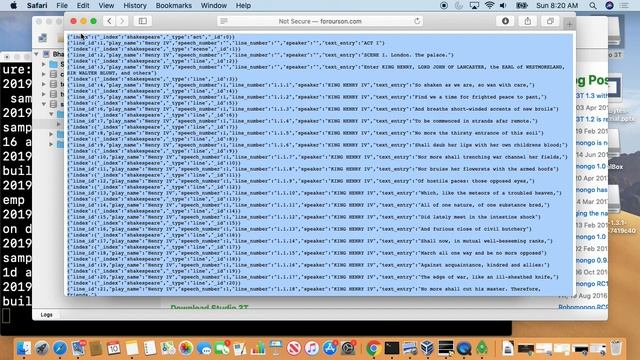The height and width of the screenshot is (360, 640).
Task: Click the line 'SCENE I. London. The palace.'
Action: (260, 55)
